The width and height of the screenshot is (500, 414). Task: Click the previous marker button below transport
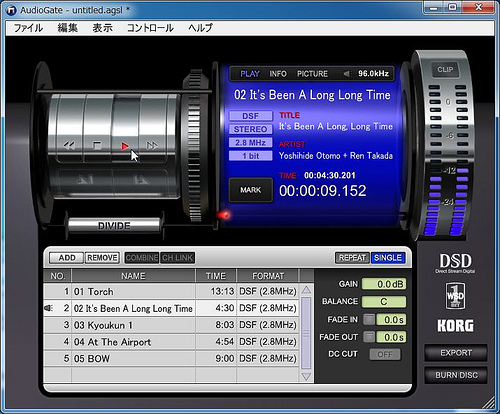pos(85,180)
